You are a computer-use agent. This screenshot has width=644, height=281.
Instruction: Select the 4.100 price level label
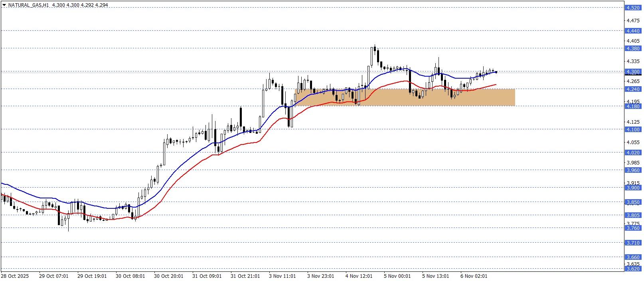click(x=632, y=130)
